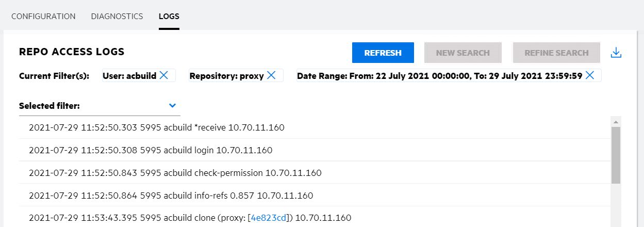Image resolution: width=644 pixels, height=227 pixels.
Task: Clear the Date Range filter
Action: (x=590, y=75)
